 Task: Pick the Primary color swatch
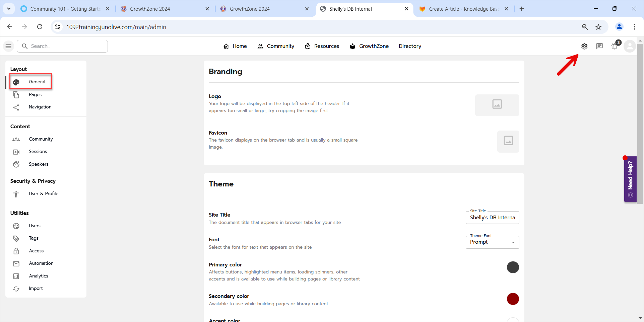[x=513, y=267]
